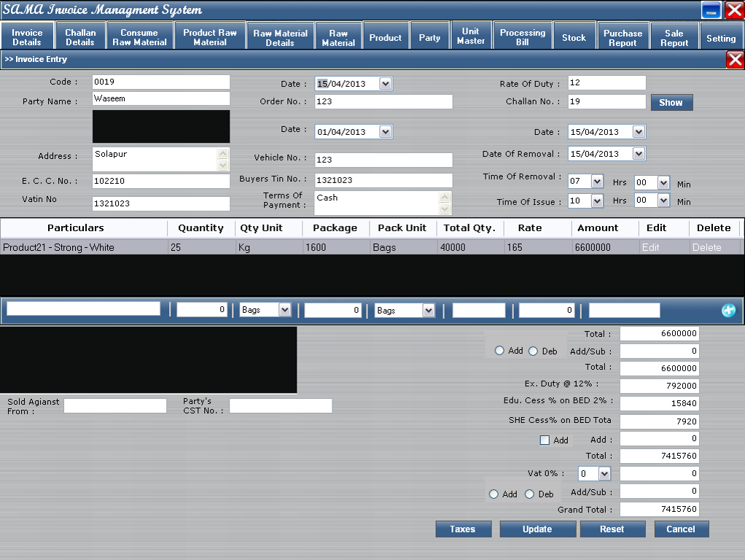Switch to the Purchase Report tab
The height and width of the screenshot is (560, 745).
click(623, 37)
